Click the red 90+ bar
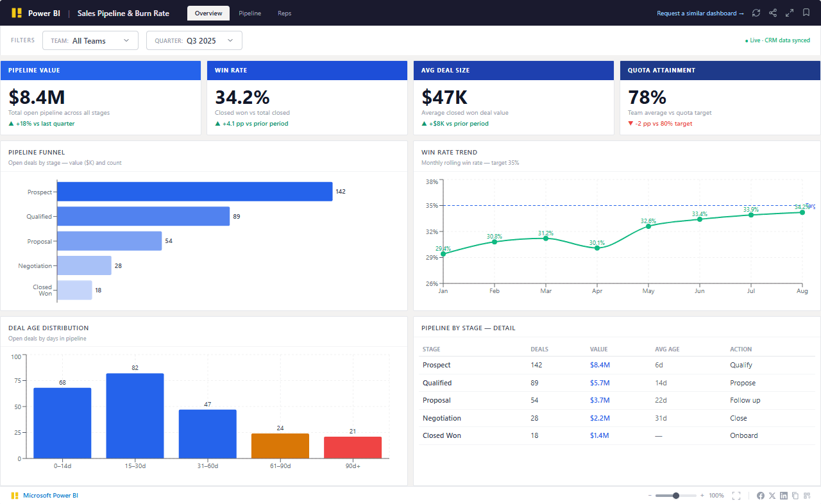Image resolution: width=821 pixels, height=504 pixels. click(353, 448)
